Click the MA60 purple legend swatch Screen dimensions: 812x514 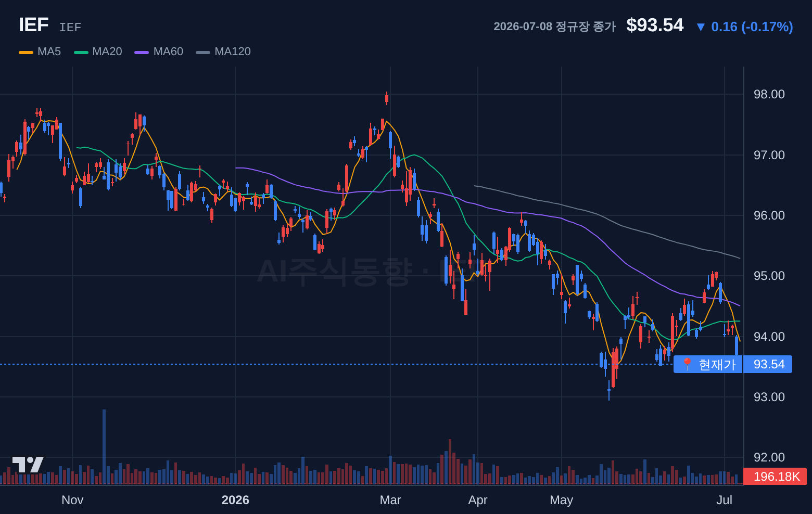142,52
